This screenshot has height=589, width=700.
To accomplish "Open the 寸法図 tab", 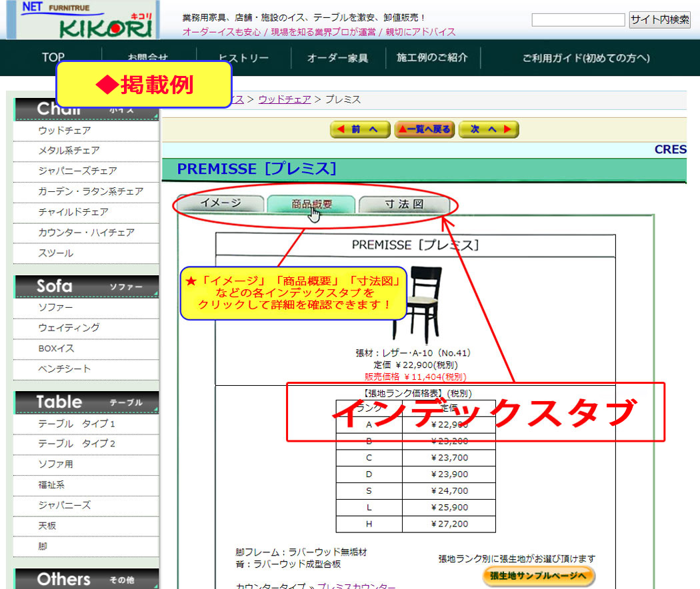I will pos(403,204).
